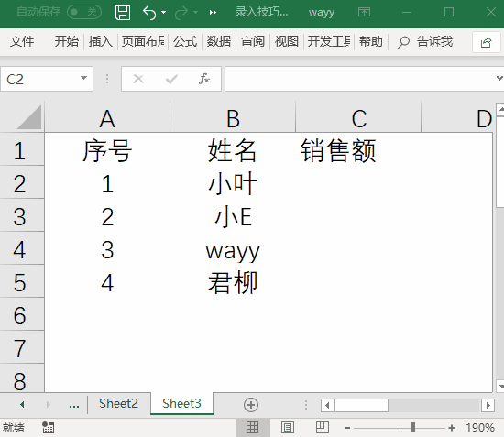Toggle the AutoSave switch

pyautogui.click(x=84, y=12)
